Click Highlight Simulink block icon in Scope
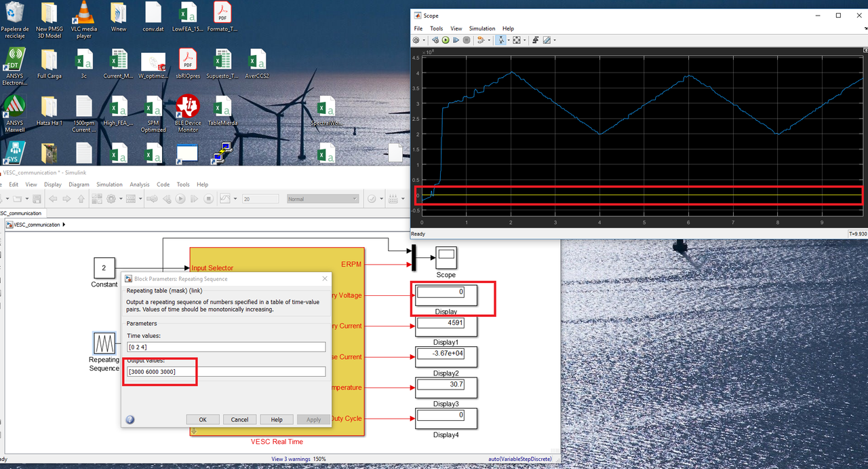The height and width of the screenshot is (469, 868). (x=481, y=40)
